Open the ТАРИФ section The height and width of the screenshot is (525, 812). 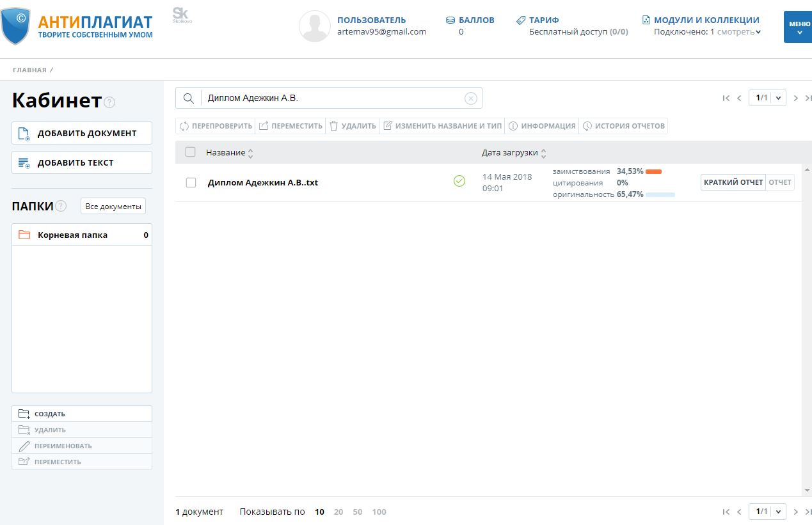[543, 20]
